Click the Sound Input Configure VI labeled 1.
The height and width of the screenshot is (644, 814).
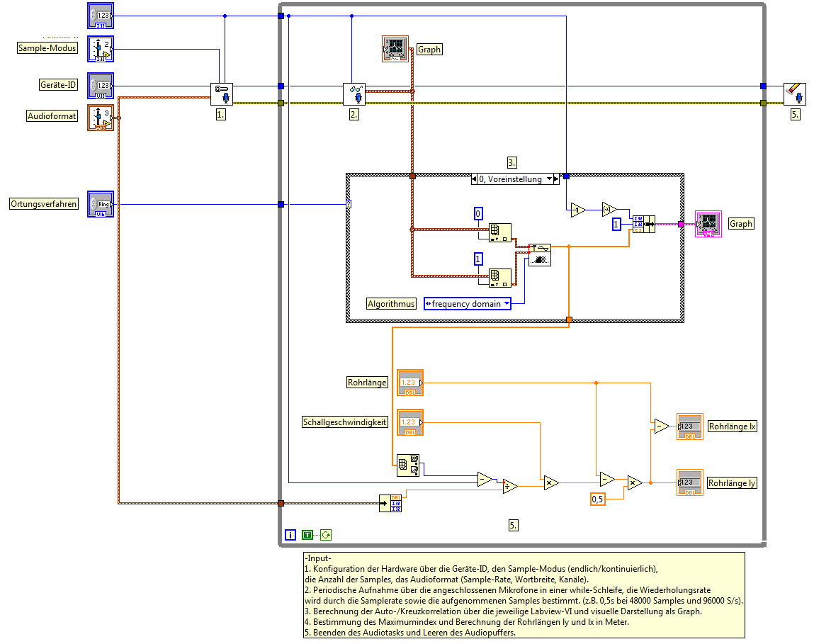click(x=222, y=94)
